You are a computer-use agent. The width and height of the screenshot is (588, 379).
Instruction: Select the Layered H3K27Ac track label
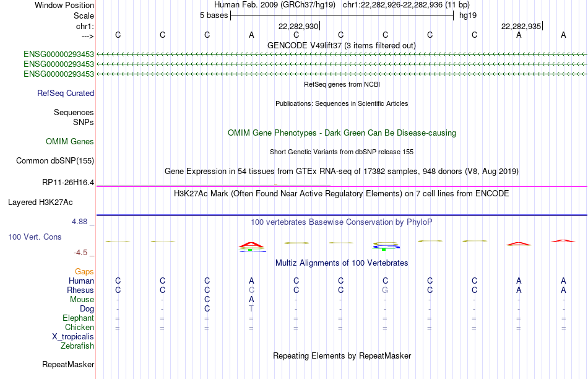40,203
